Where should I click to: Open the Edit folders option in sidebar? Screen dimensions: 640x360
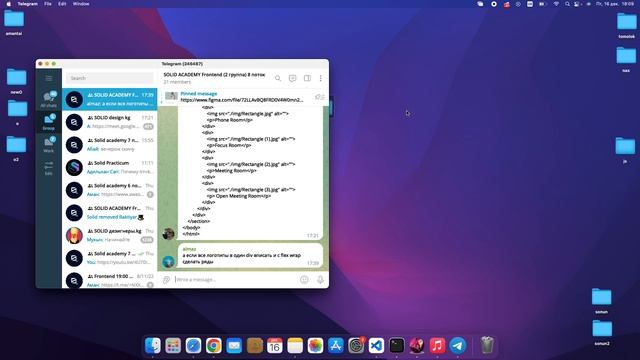[x=49, y=168]
